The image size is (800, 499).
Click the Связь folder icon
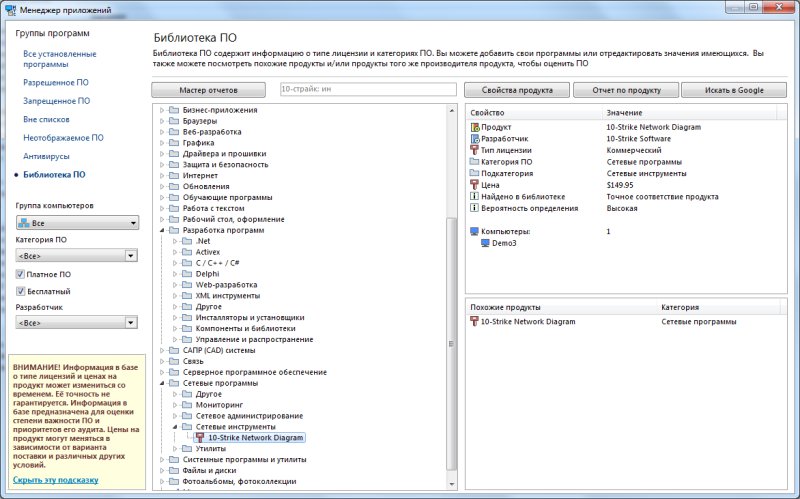(174, 361)
